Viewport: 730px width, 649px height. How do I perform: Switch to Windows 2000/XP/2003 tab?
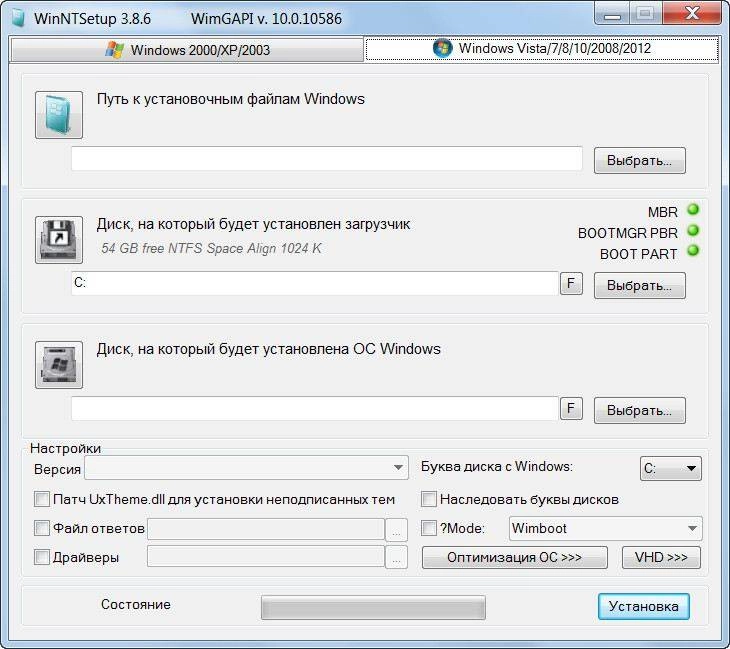coord(187,50)
